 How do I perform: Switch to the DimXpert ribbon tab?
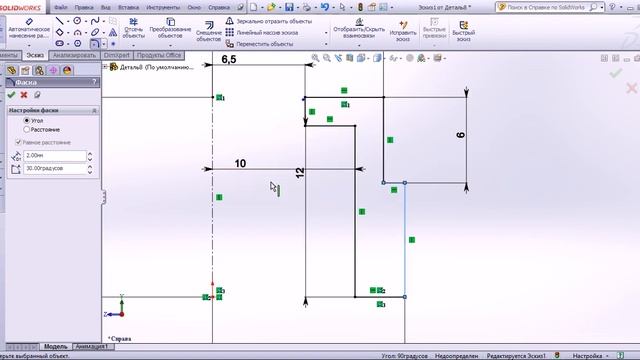click(117, 55)
